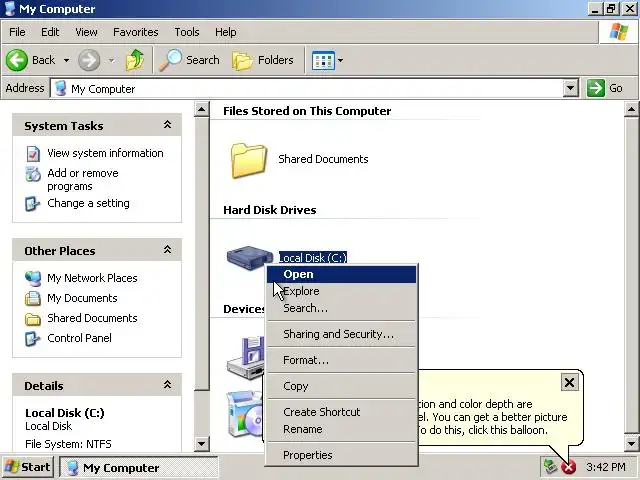This screenshot has width=640, height=480.
Task: Expand the Address bar dropdown
Action: click(x=571, y=88)
